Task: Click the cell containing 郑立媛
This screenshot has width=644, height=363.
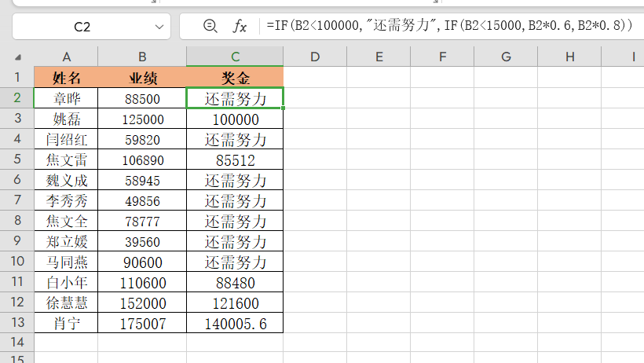Action: click(66, 241)
